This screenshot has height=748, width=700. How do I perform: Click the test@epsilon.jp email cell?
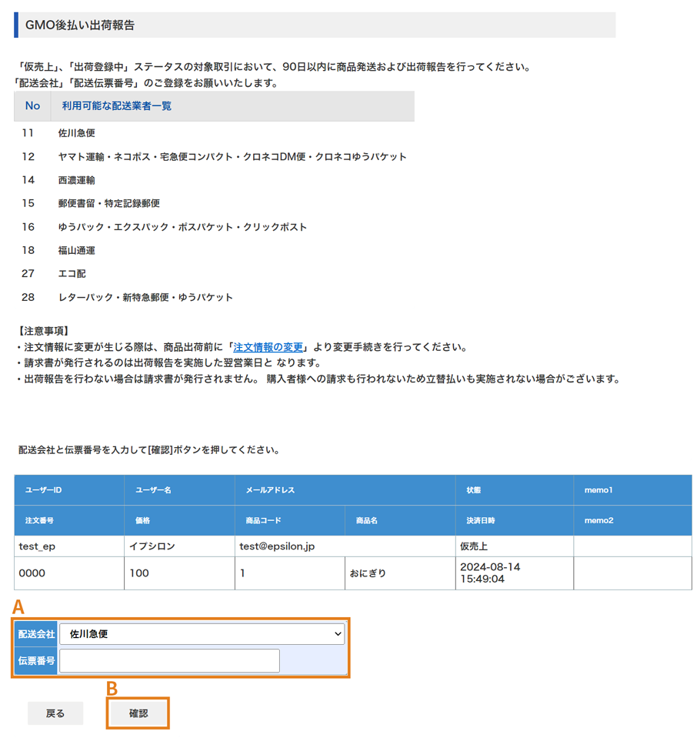[x=345, y=546]
